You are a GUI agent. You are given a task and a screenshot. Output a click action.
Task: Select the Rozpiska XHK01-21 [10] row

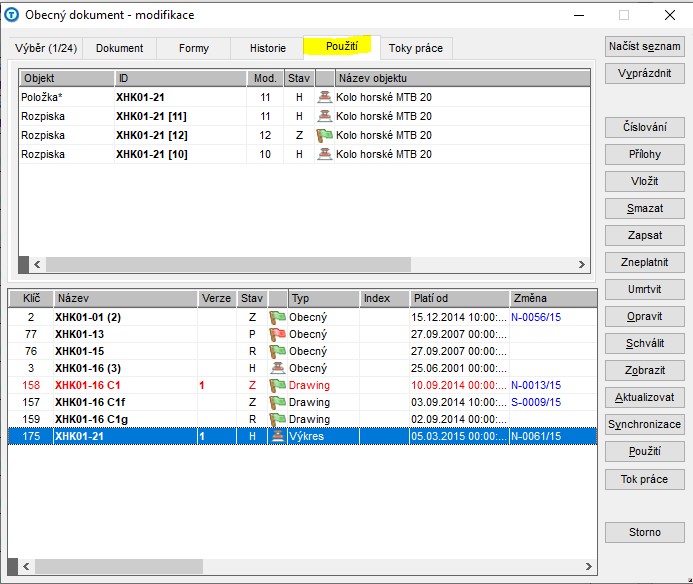click(x=305, y=154)
